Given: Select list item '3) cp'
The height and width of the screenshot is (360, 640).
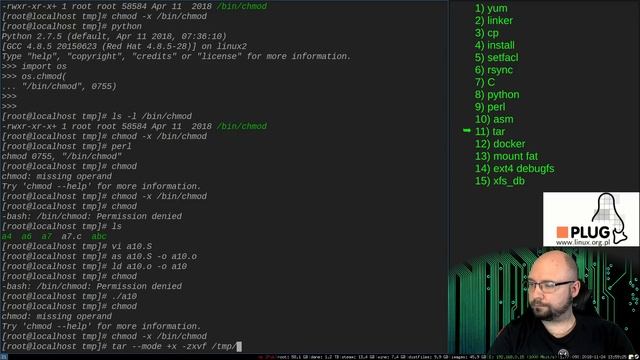Looking at the screenshot, I should 487,33.
